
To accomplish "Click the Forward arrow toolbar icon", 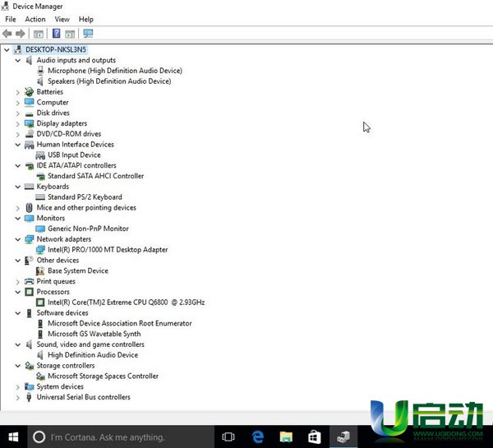I will click(x=20, y=34).
